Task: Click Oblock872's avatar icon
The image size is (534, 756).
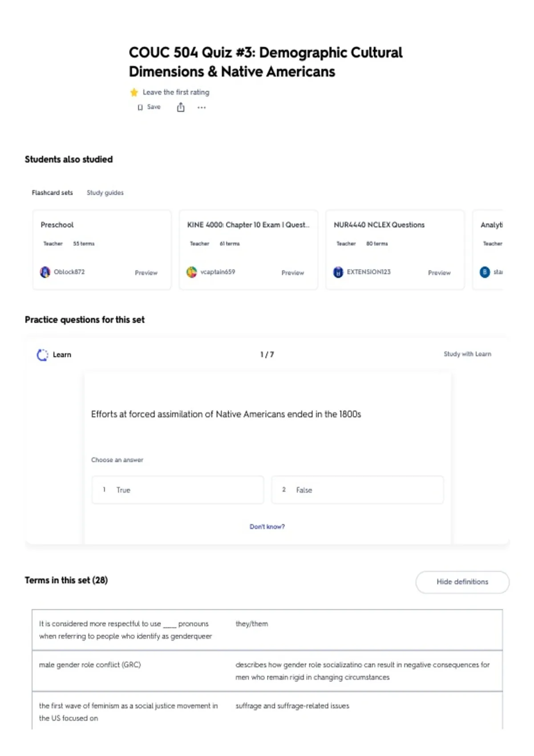Action: coord(45,272)
